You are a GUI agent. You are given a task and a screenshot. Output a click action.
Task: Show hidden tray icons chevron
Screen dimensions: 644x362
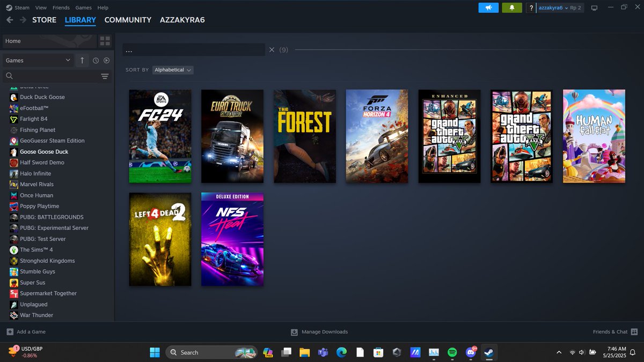pos(559,352)
